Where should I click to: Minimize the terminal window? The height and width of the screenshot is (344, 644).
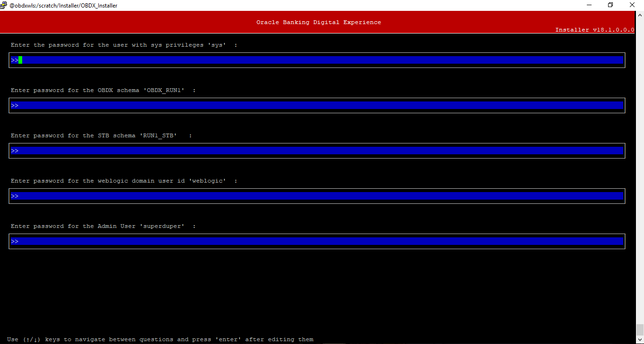click(x=589, y=5)
